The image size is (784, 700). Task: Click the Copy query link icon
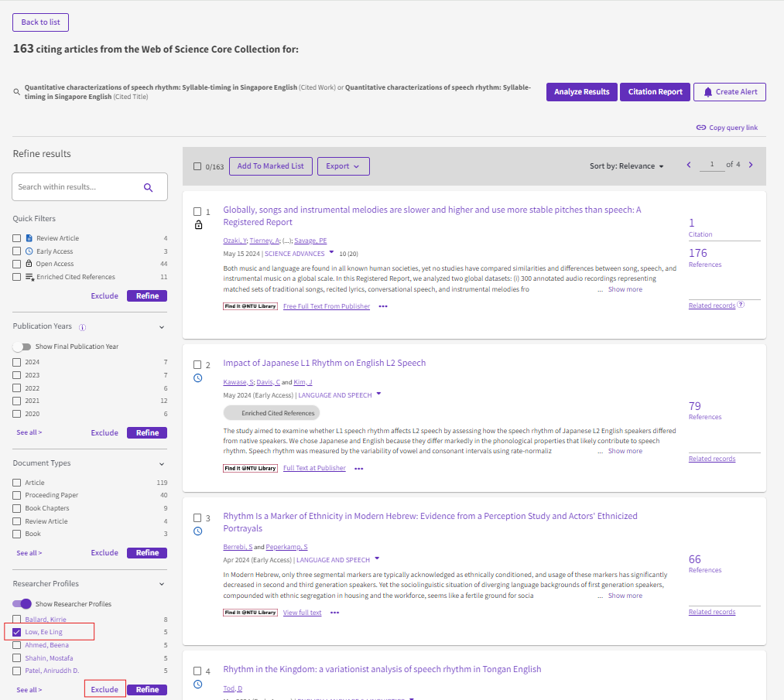tap(700, 128)
